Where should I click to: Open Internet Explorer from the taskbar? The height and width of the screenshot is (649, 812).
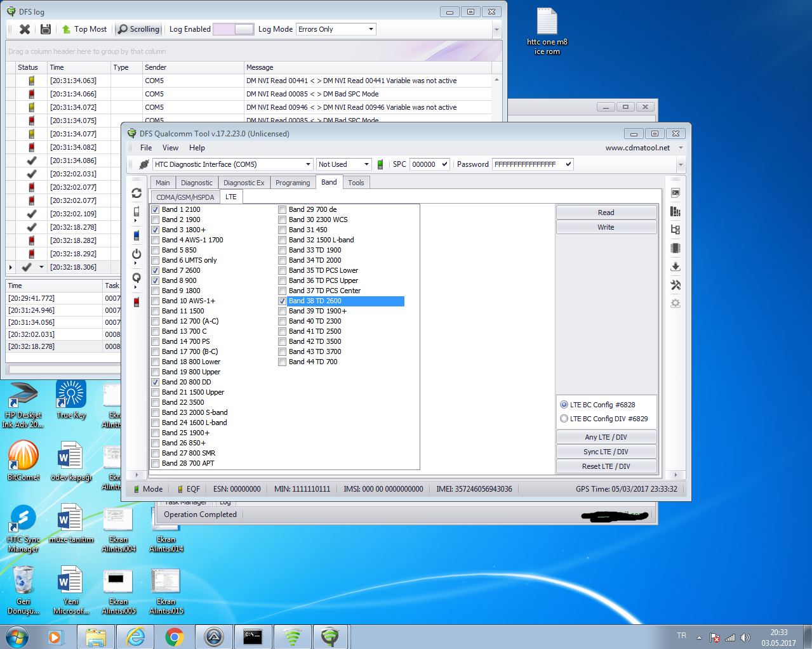(x=135, y=637)
